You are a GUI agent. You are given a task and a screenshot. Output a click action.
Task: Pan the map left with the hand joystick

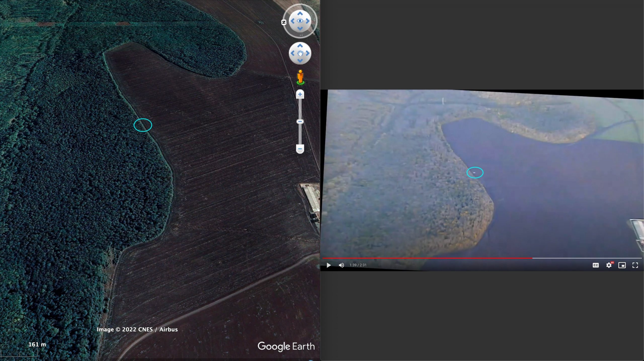pos(293,53)
